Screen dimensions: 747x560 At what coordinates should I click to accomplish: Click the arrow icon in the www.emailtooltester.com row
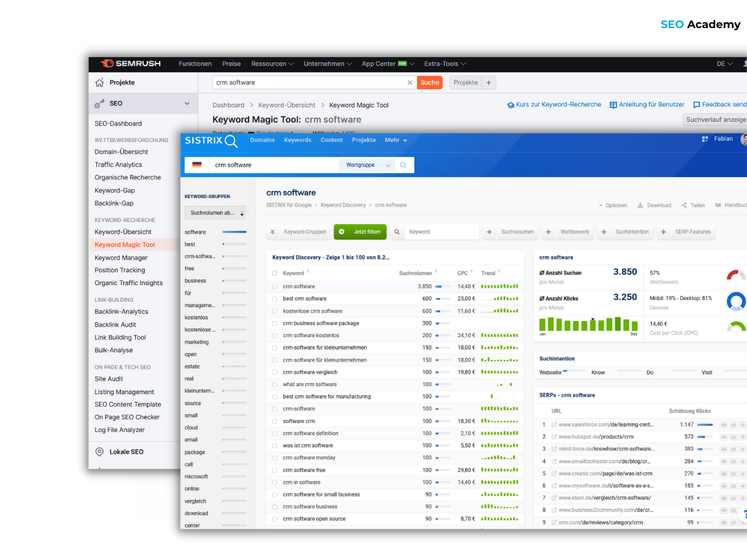[x=742, y=461]
